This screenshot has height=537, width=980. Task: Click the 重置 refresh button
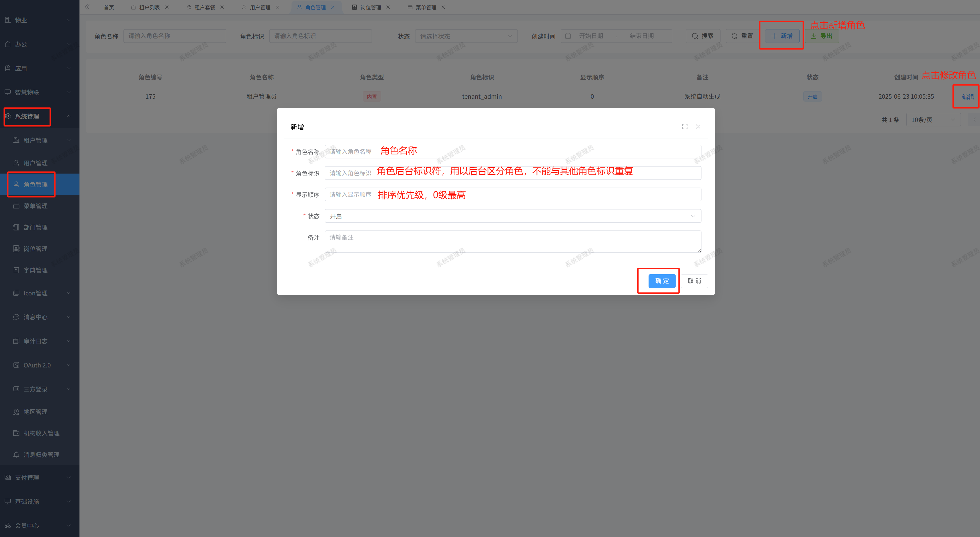click(742, 36)
